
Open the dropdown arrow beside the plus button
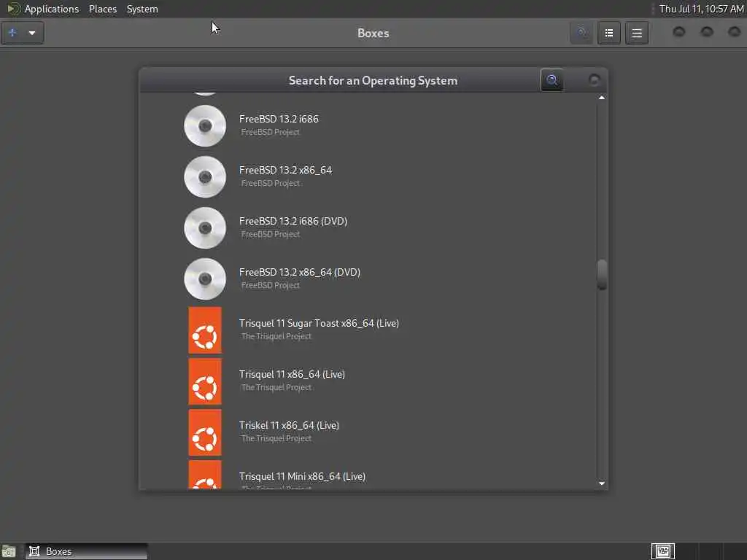pyautogui.click(x=32, y=33)
